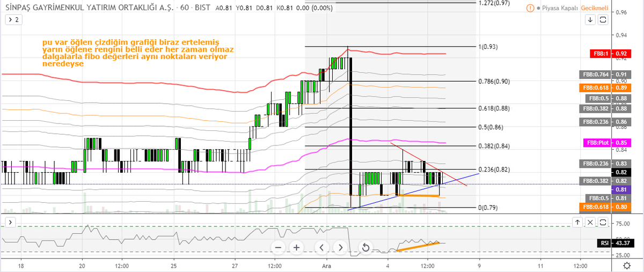
Task: Select Fibonacci level 0.5(0.86) label
Action: tap(491, 127)
